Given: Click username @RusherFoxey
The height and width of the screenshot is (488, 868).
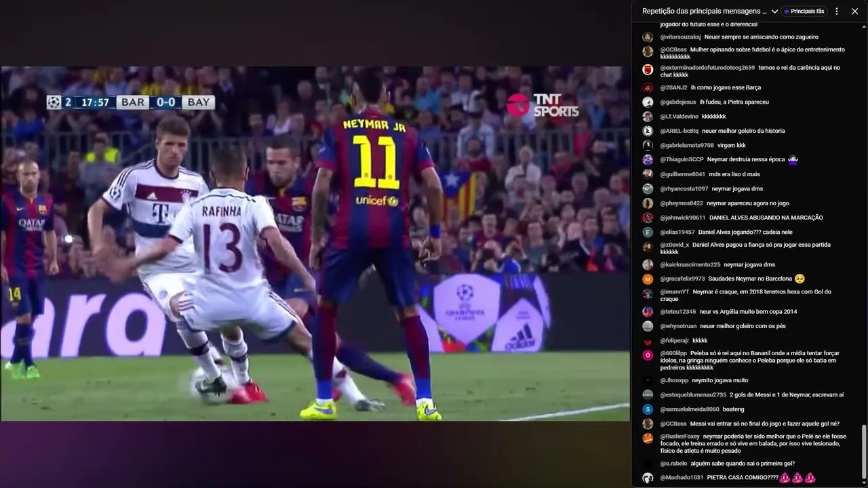Looking at the screenshot, I should point(679,436).
